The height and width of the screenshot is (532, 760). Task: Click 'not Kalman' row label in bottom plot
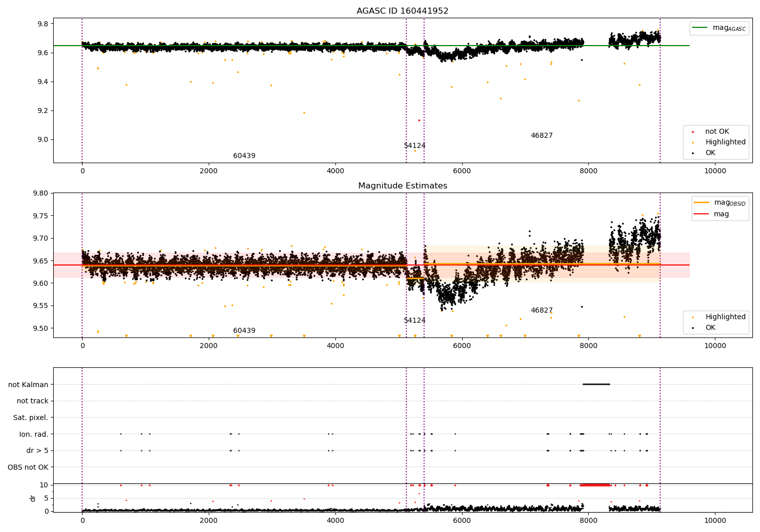point(28,385)
